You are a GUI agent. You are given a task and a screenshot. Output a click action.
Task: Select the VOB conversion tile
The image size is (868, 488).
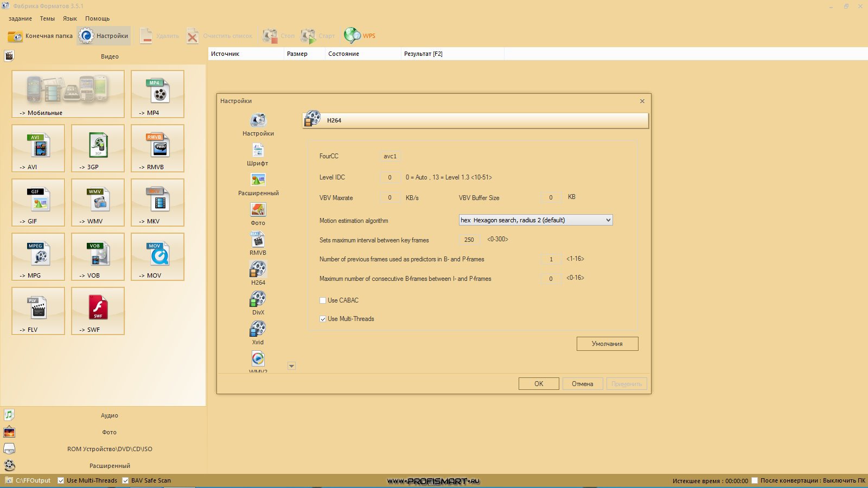(x=98, y=256)
